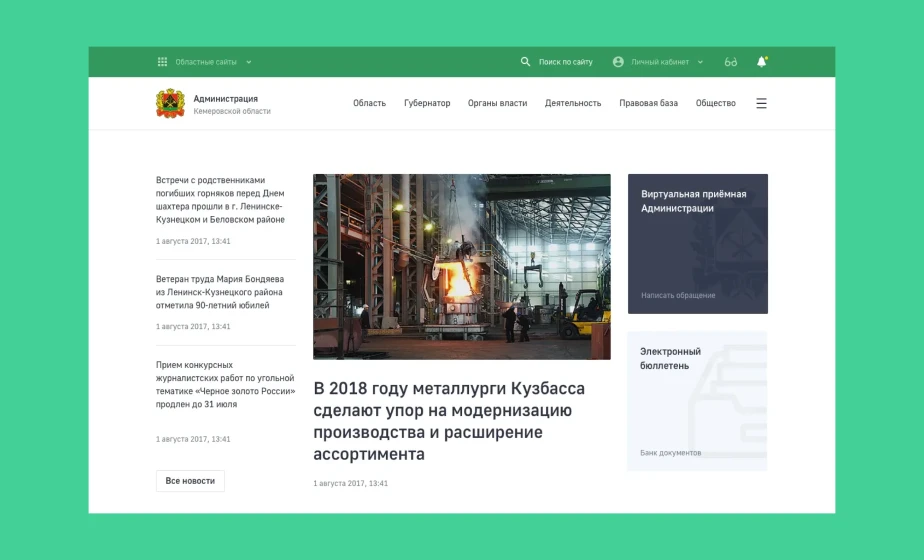This screenshot has width=924, height=560.
Task: Go to the Деятельность section
Action: [573, 103]
